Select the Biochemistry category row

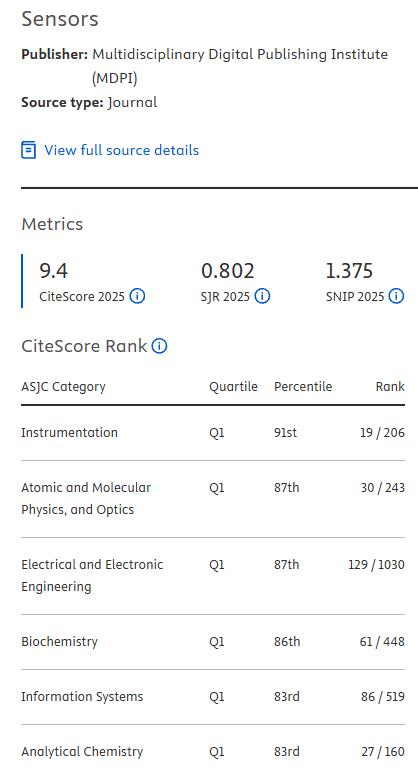pyautogui.click(x=213, y=642)
